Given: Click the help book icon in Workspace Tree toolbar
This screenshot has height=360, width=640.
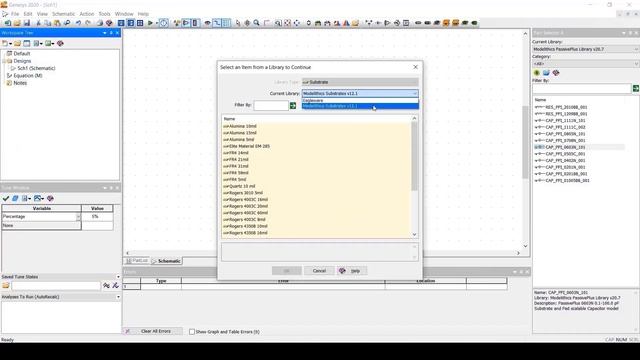Looking at the screenshot, I should click(x=60, y=43).
